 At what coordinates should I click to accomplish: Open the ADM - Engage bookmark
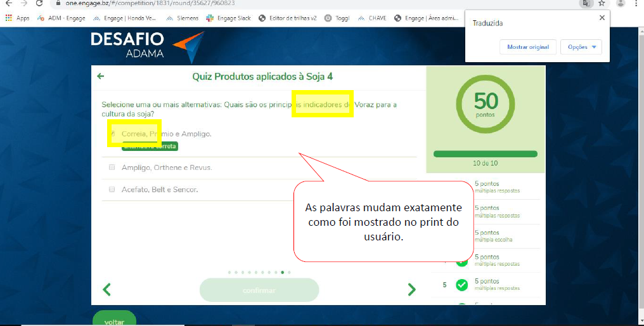click(x=61, y=18)
